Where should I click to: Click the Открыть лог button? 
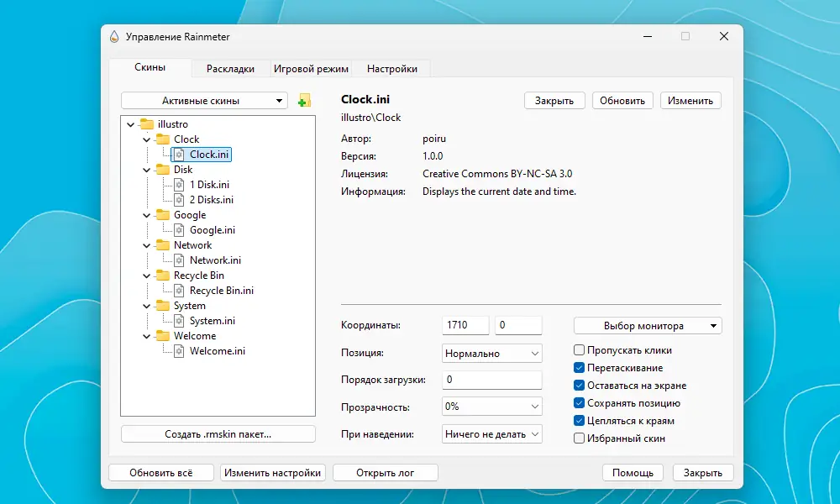pyautogui.click(x=386, y=473)
